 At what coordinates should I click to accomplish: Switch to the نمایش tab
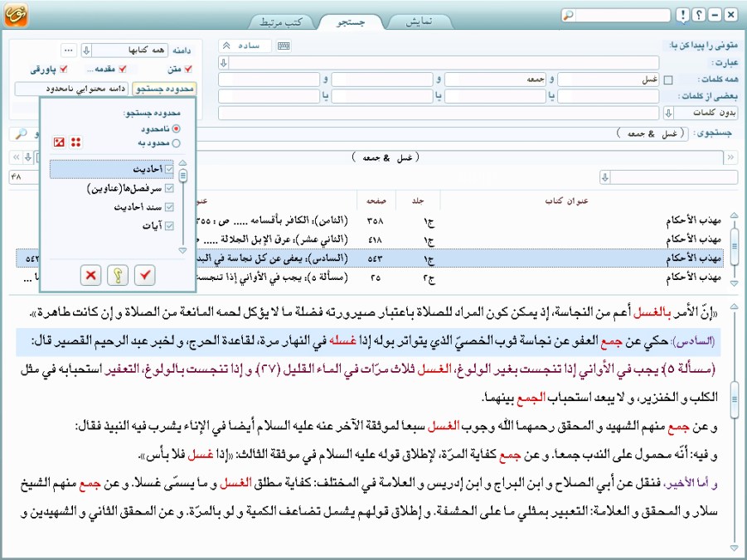[x=420, y=22]
